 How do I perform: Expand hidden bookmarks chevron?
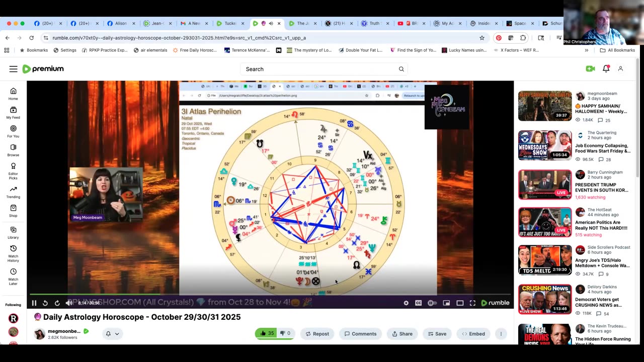[x=586, y=50]
